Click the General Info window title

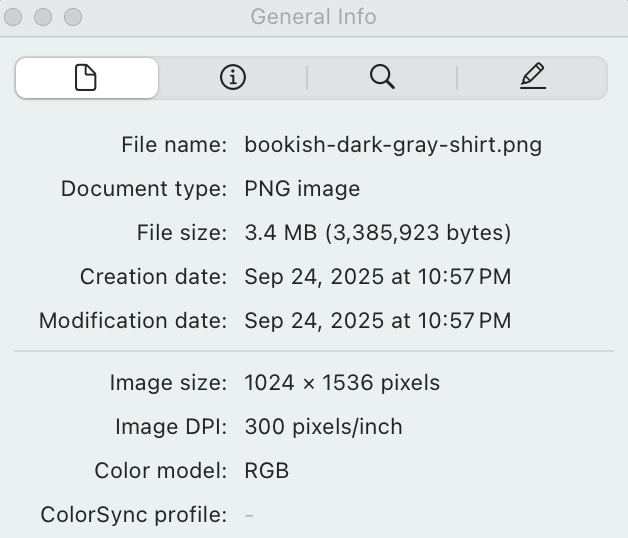click(x=313, y=17)
